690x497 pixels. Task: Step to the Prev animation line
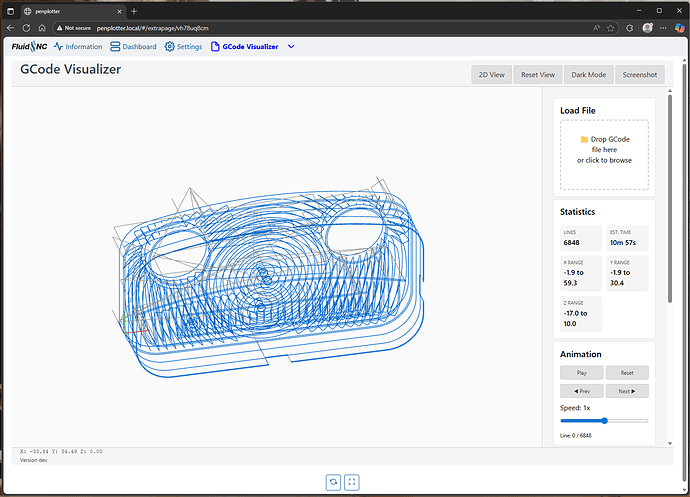[x=581, y=391]
